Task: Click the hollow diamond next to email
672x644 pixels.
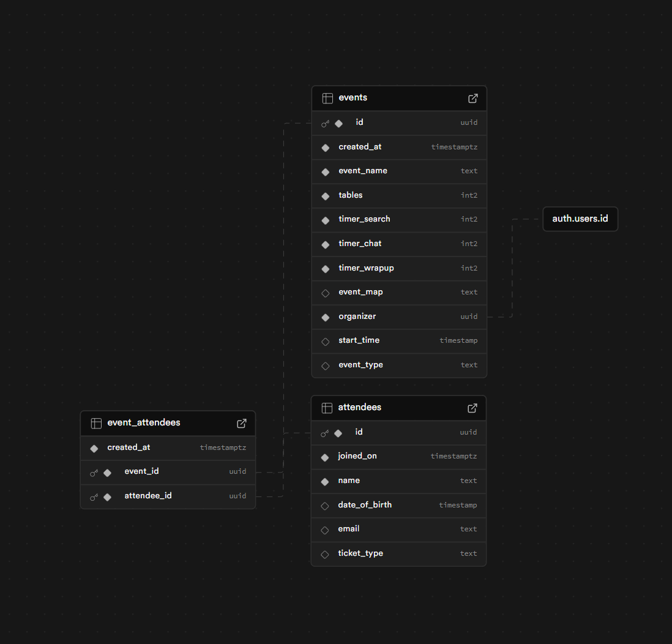Action: tap(325, 530)
